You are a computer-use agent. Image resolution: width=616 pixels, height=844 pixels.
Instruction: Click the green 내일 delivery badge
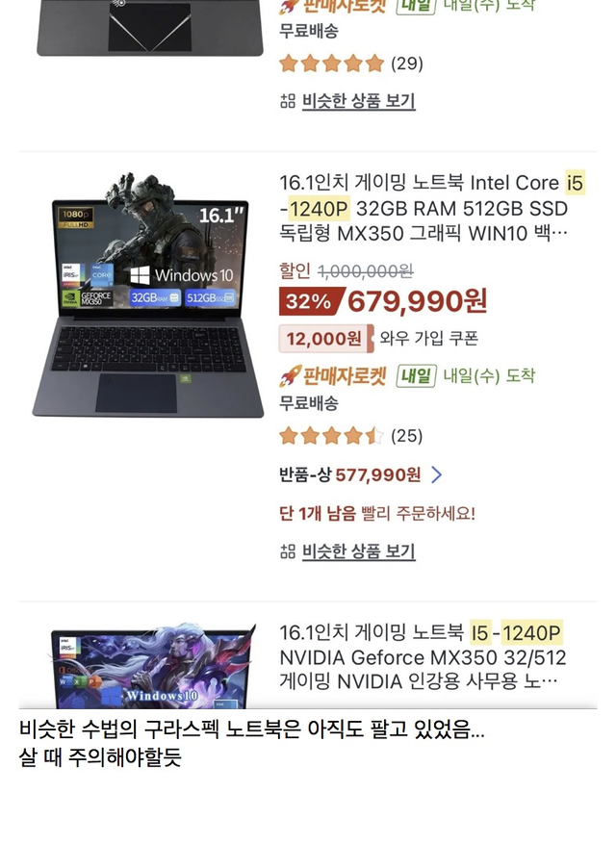tap(416, 375)
